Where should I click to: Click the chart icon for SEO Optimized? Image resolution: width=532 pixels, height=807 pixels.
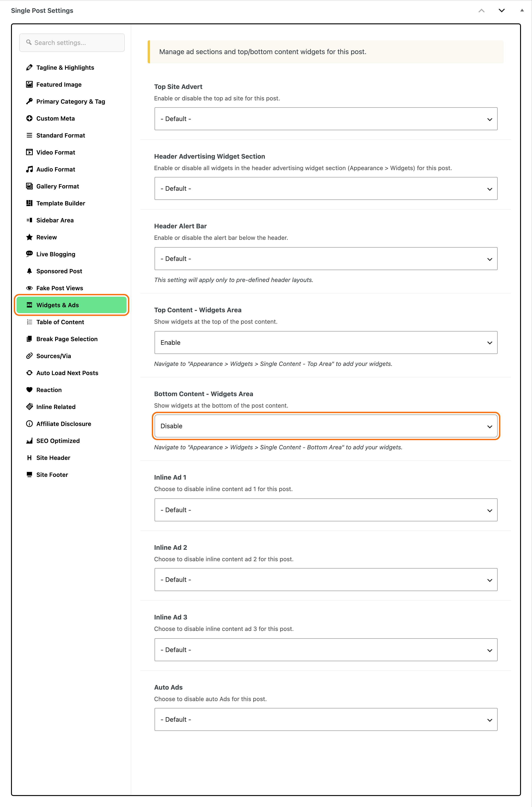(30, 441)
